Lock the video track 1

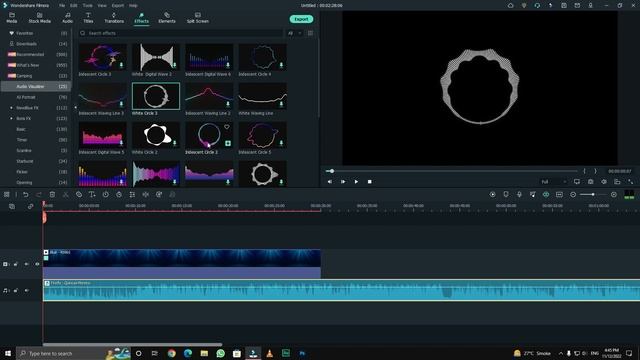pyautogui.click(x=16, y=264)
